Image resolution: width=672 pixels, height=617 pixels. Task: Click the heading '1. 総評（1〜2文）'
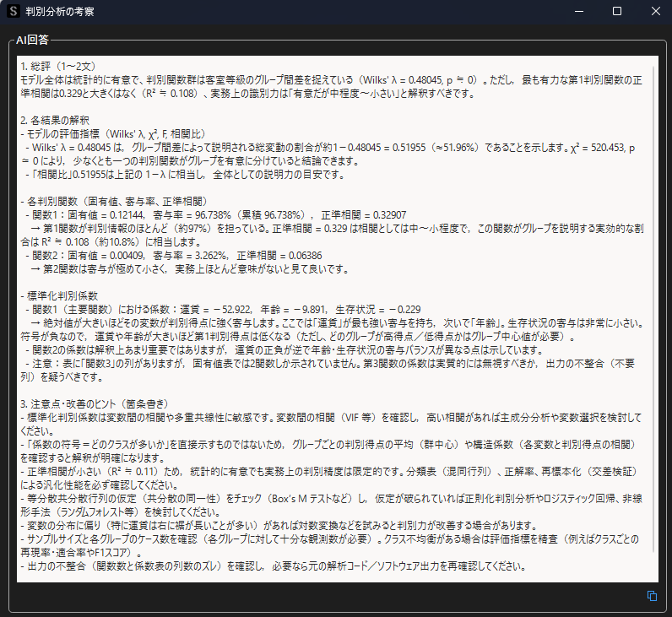[x=58, y=67]
